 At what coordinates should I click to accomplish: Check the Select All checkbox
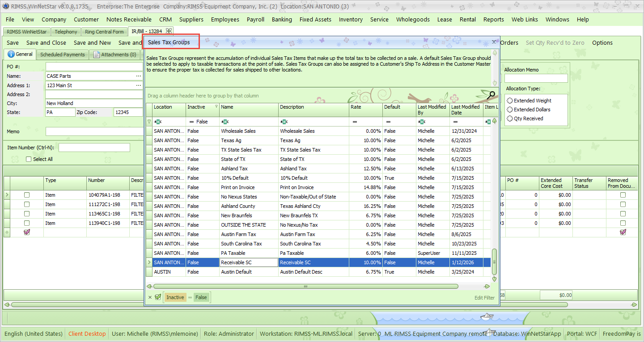[x=29, y=159]
